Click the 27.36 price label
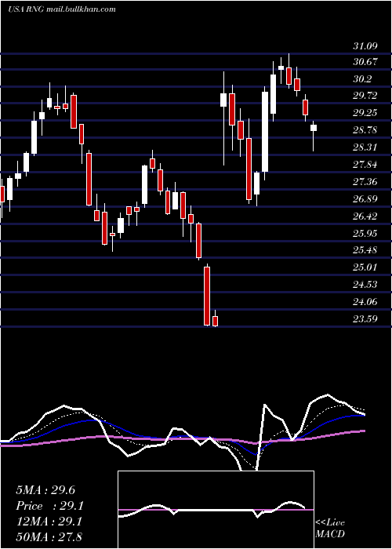Viewport: 392px width, 549px height. pos(365,181)
